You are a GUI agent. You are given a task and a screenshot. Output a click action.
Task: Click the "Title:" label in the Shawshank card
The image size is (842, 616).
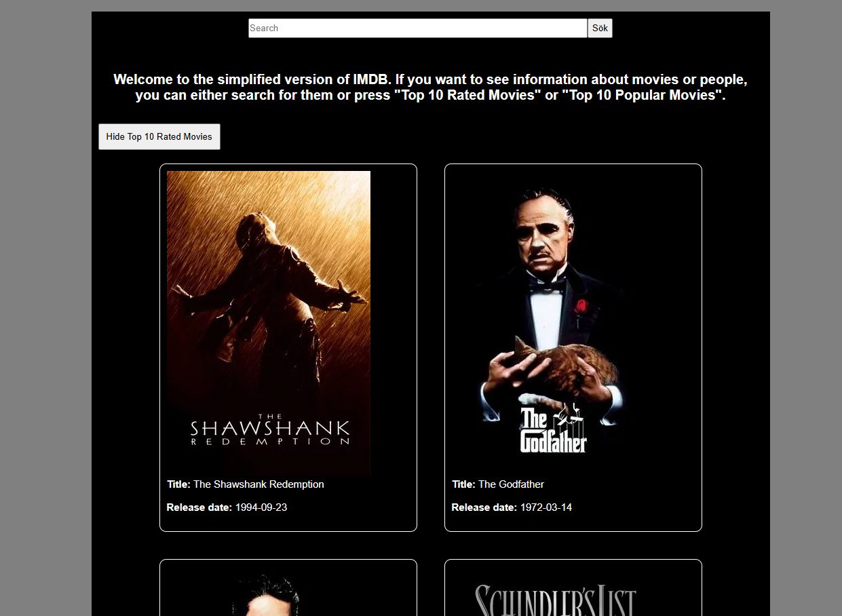pyautogui.click(x=179, y=484)
